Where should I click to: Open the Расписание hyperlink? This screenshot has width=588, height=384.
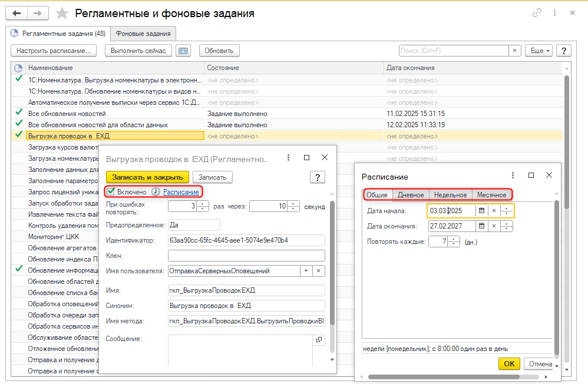tap(181, 191)
